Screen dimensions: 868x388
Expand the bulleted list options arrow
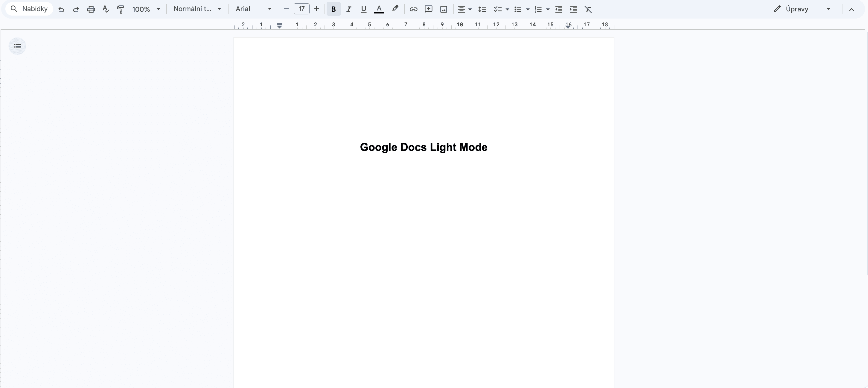coord(528,9)
